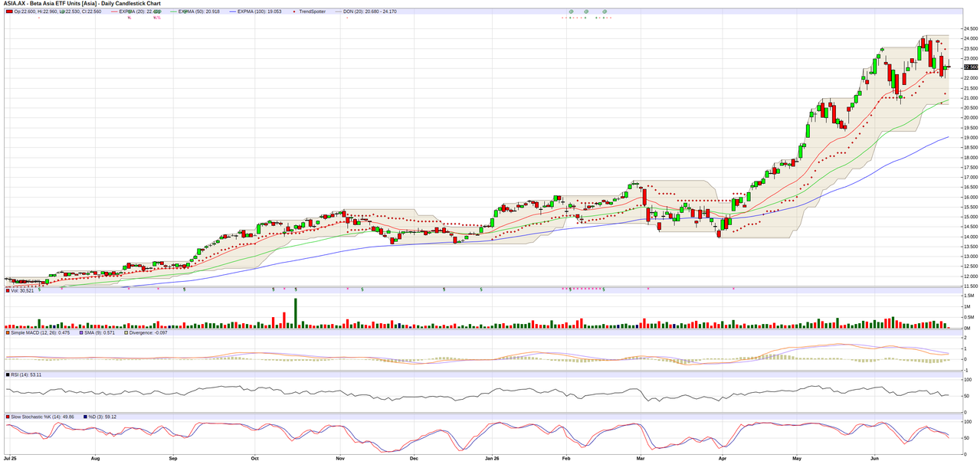Image resolution: width=980 pixels, height=471 pixels.
Task: Click the highlighted 22.560 current price tag
Action: [x=970, y=67]
